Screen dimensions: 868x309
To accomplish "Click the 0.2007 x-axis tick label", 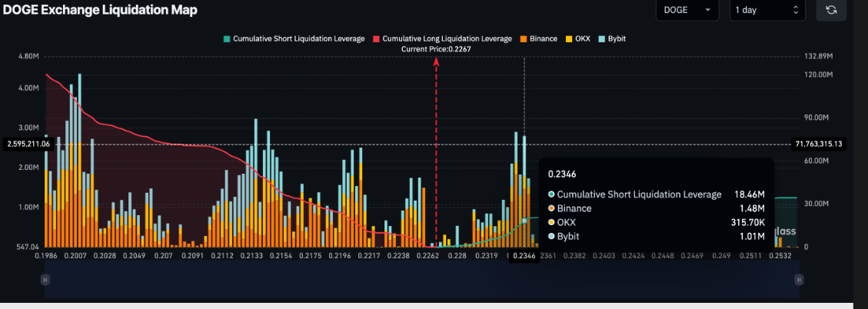I will coord(74,256).
